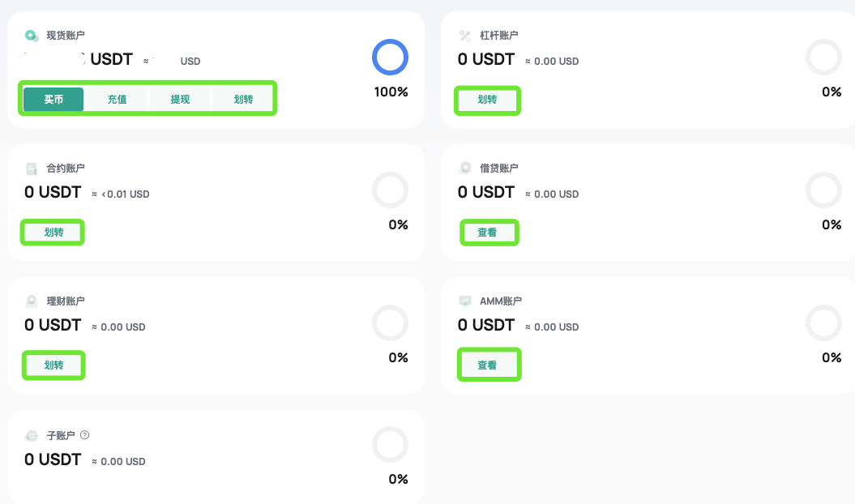Click the 杠杆账户 margin account icon
Viewport: 855px width, 504px height.
tap(465, 36)
